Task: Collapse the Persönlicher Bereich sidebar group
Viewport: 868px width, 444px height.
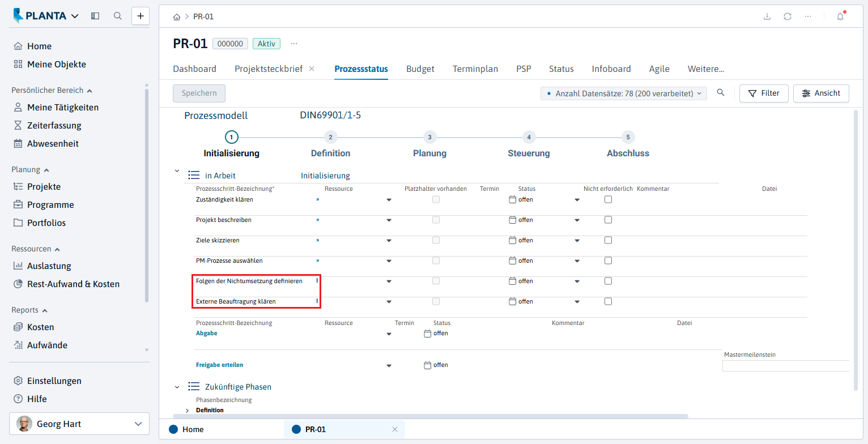Action: point(52,90)
